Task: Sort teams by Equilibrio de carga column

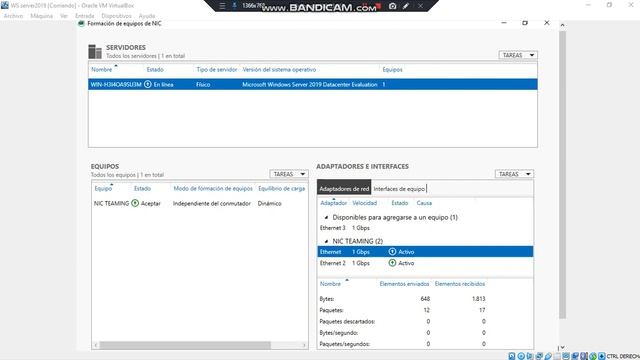Action: pos(282,188)
